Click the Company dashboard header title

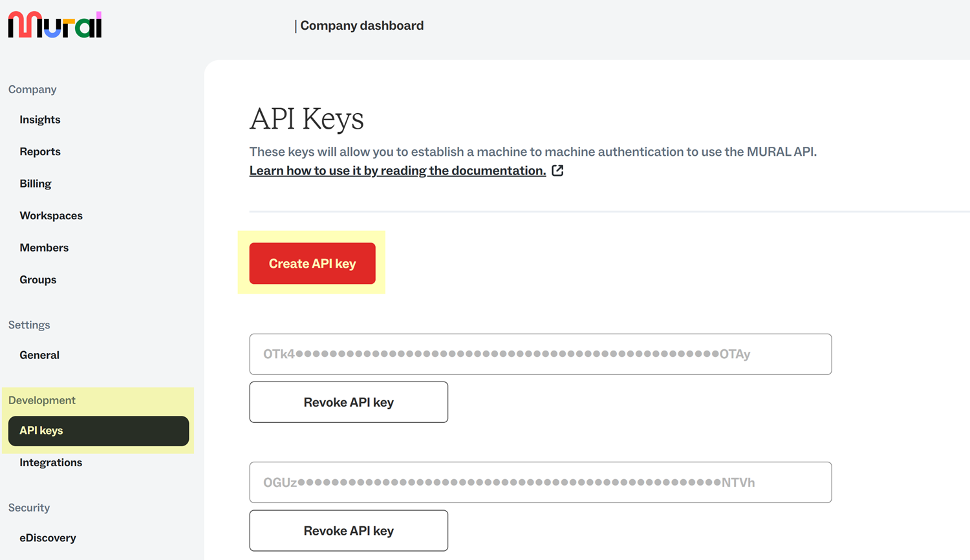(x=361, y=26)
